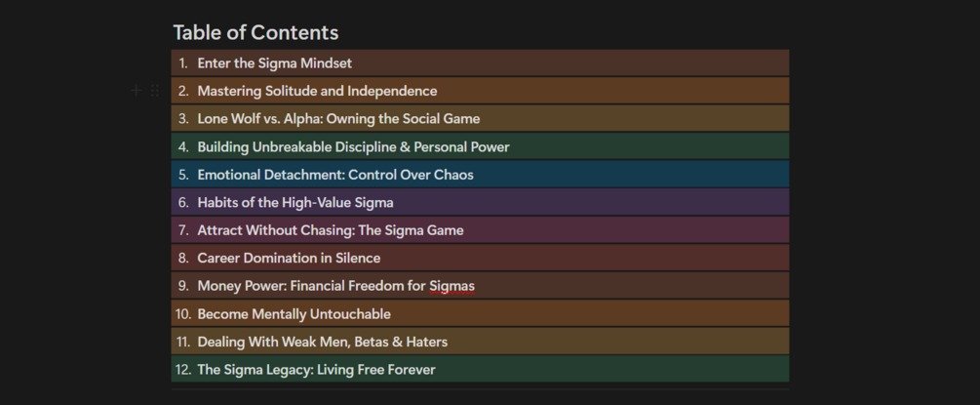Click list number 6 in purple row
Viewport: 980px width, 405px height.
[x=182, y=203]
